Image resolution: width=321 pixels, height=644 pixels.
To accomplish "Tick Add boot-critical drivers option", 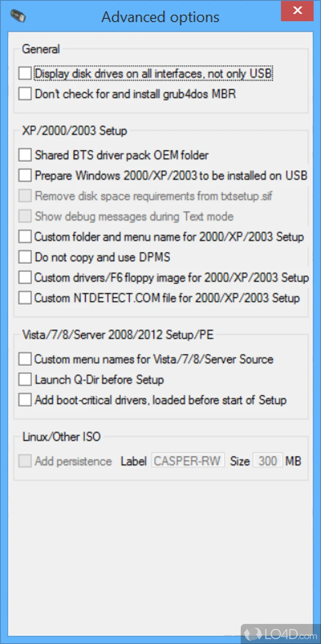I will click(25, 400).
